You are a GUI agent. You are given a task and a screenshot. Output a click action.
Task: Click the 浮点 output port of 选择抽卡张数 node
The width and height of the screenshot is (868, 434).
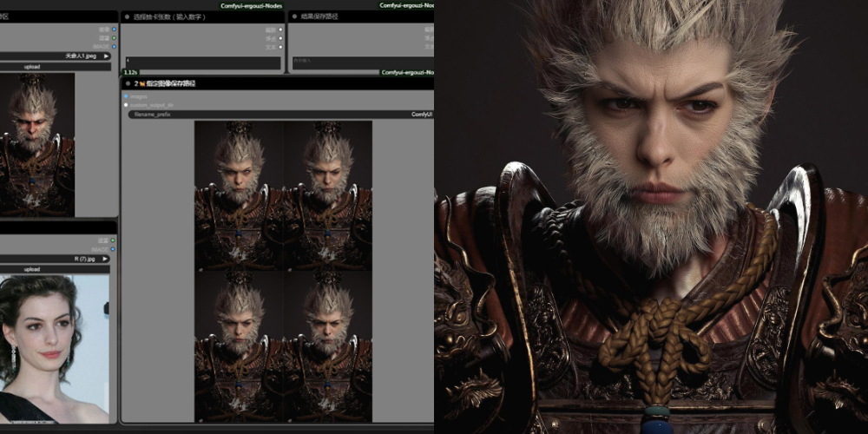[x=280, y=39]
